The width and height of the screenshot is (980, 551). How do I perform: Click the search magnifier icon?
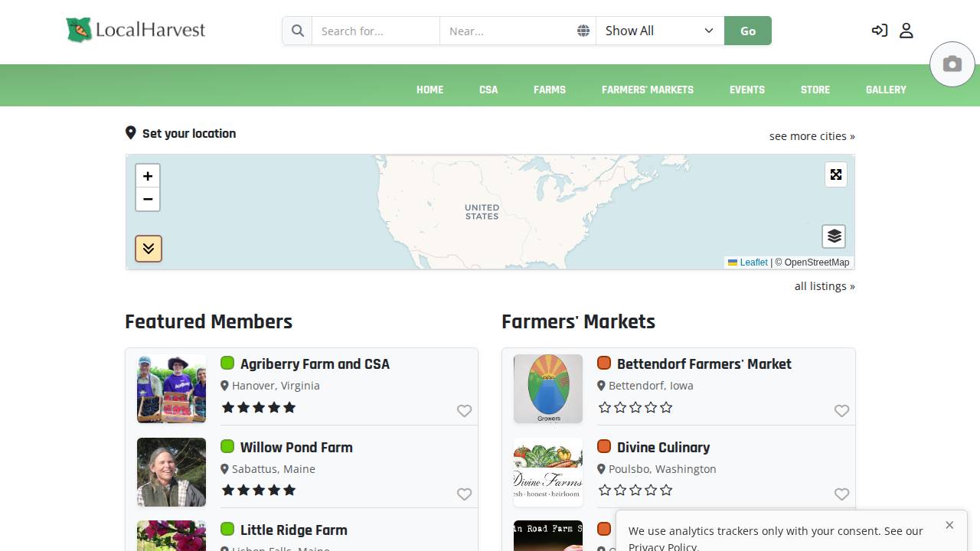pyautogui.click(x=297, y=31)
